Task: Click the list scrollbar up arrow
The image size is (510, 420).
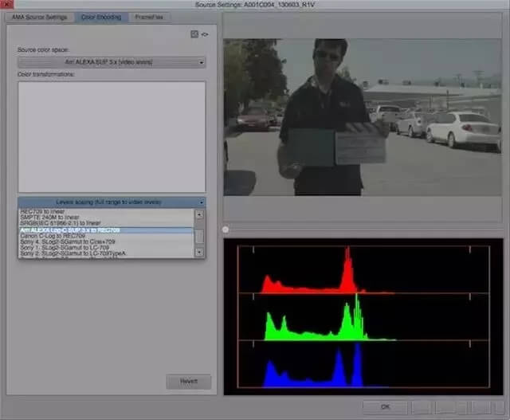Action: point(199,214)
